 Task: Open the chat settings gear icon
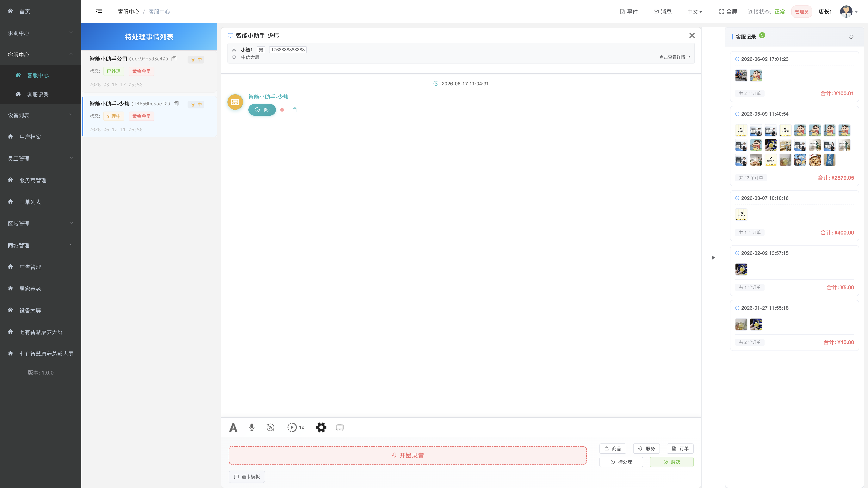(321, 427)
